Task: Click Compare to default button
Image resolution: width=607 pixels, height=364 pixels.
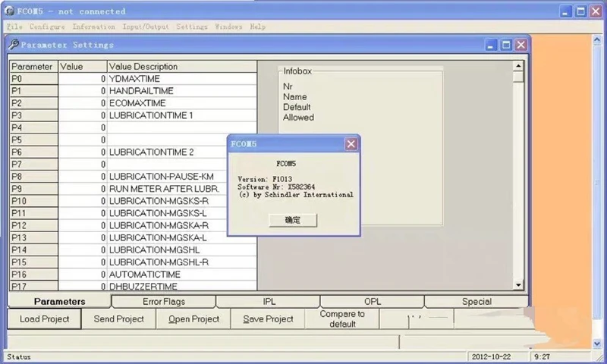Action: (x=342, y=318)
